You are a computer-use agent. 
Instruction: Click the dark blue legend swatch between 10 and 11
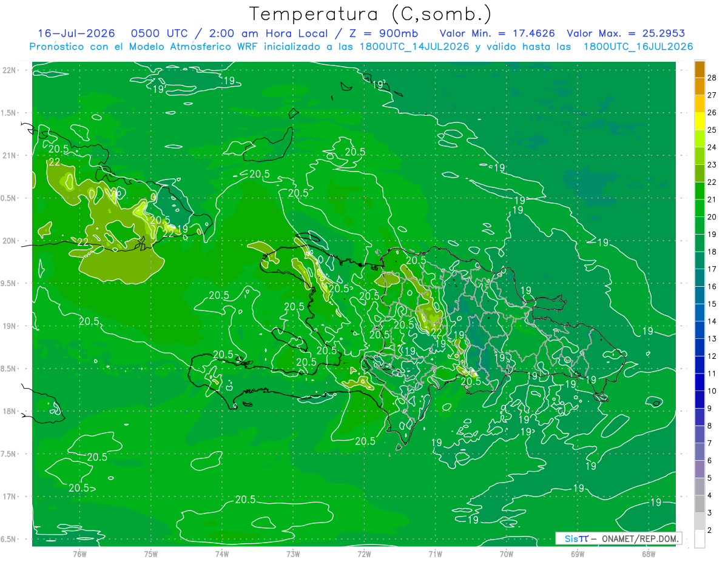pyautogui.click(x=699, y=383)
